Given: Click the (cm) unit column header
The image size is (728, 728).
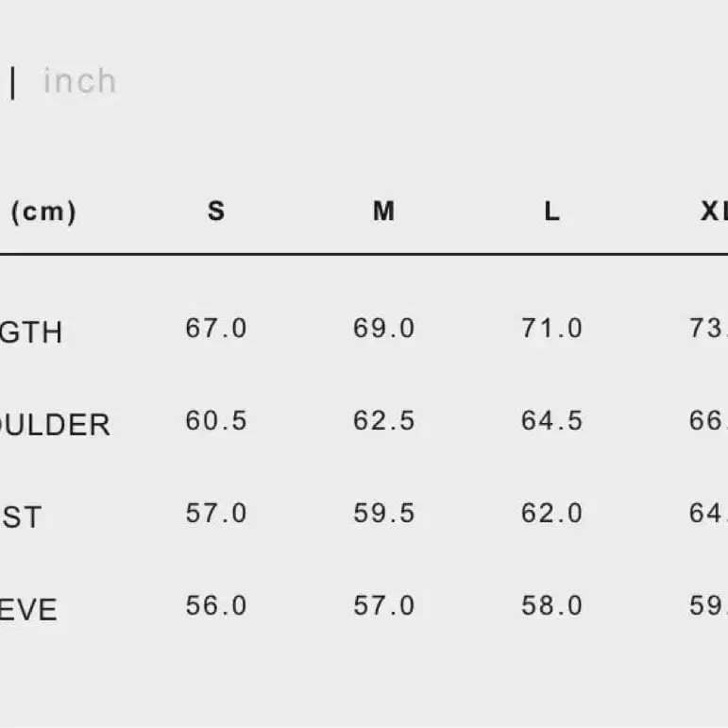Looking at the screenshot, I should [43, 212].
